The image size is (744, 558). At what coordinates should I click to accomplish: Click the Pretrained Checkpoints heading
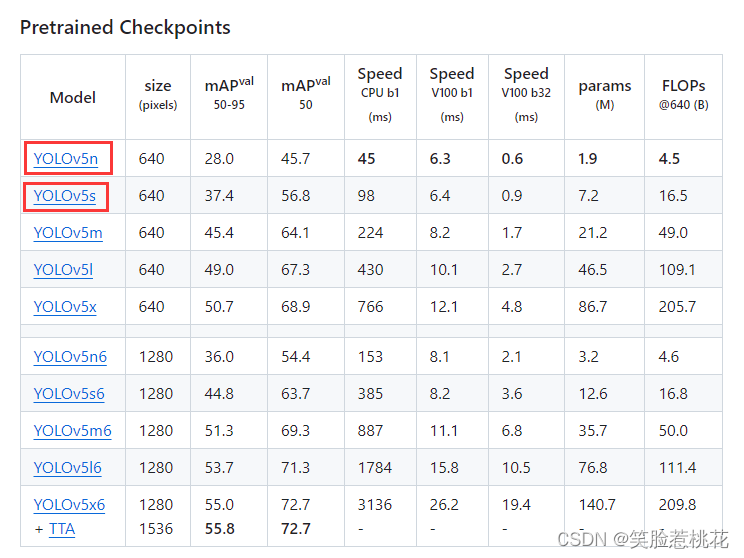click(125, 27)
